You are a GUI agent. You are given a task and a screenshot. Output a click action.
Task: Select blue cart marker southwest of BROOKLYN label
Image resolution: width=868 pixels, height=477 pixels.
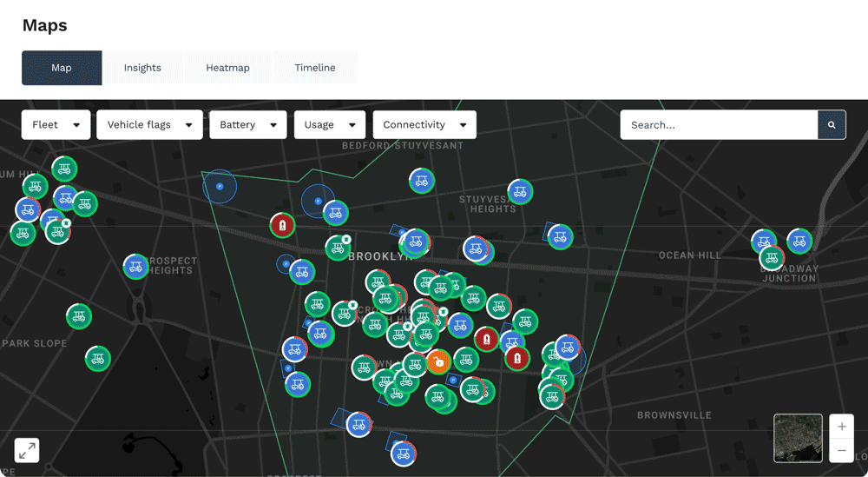point(302,272)
